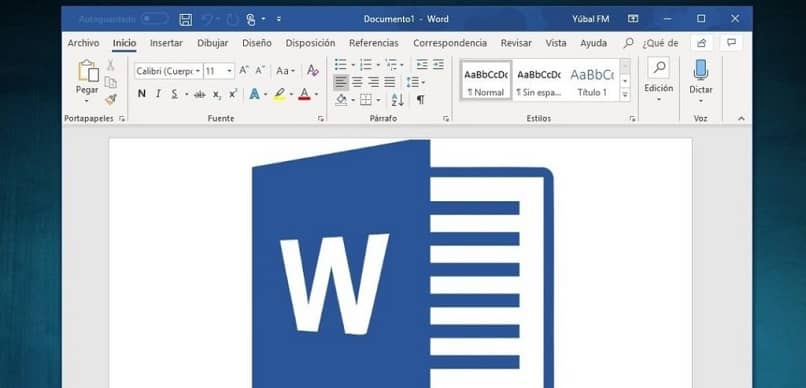The image size is (806, 388).
Task: Toggle superscript x² button
Action: (x=233, y=94)
